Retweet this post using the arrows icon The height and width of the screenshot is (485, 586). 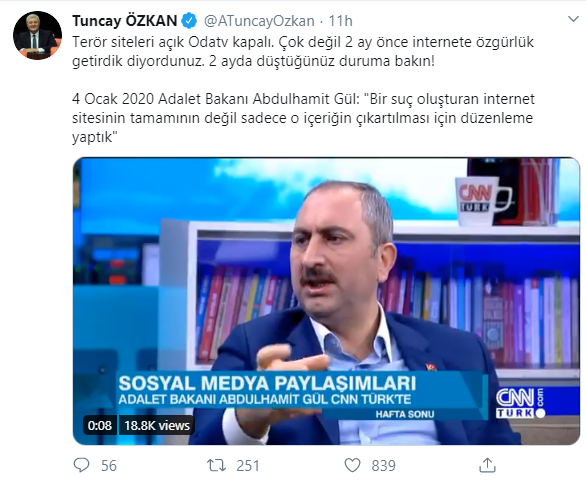click(x=216, y=465)
